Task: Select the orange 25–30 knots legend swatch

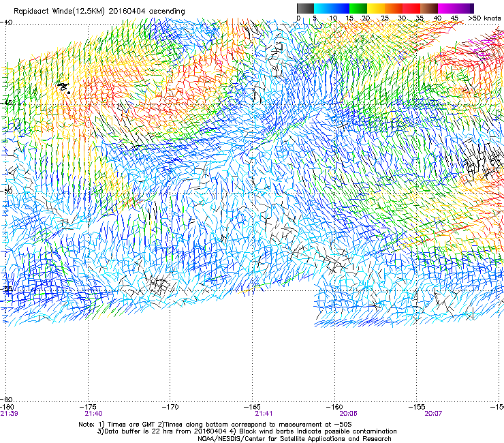Action: (x=394, y=8)
